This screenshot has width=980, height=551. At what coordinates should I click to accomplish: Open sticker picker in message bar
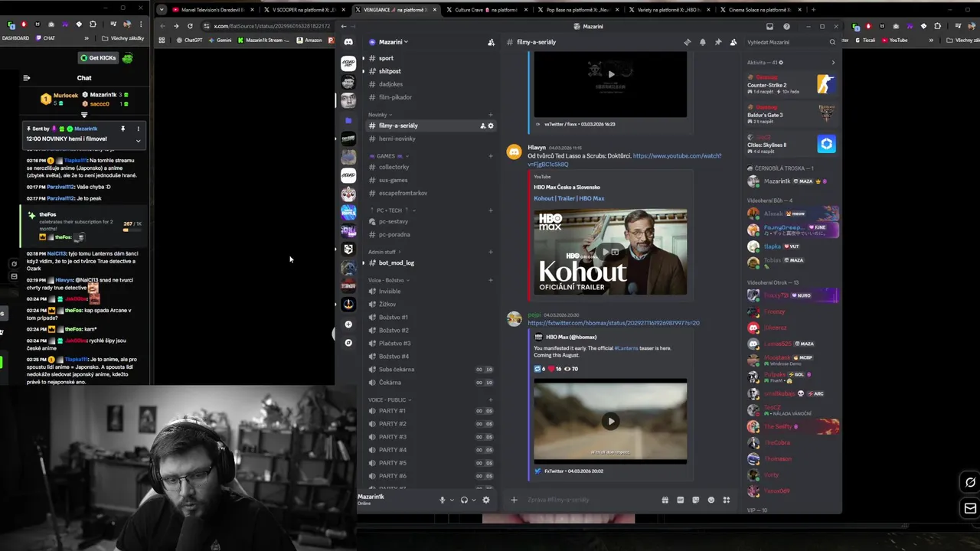pyautogui.click(x=695, y=500)
